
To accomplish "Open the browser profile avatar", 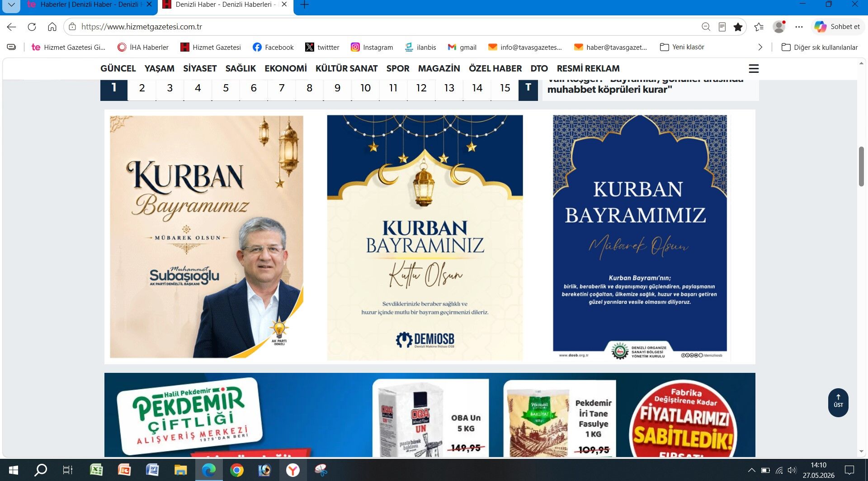I will pyautogui.click(x=779, y=27).
